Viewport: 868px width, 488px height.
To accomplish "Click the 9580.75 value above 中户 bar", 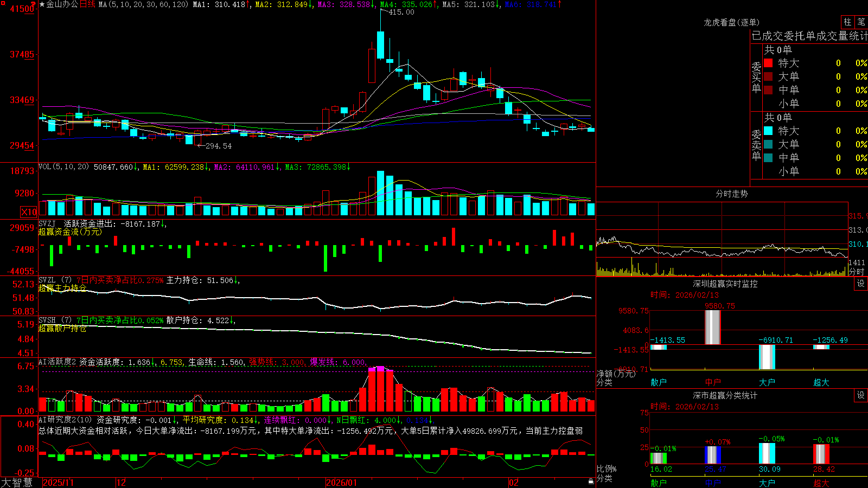I will [720, 306].
